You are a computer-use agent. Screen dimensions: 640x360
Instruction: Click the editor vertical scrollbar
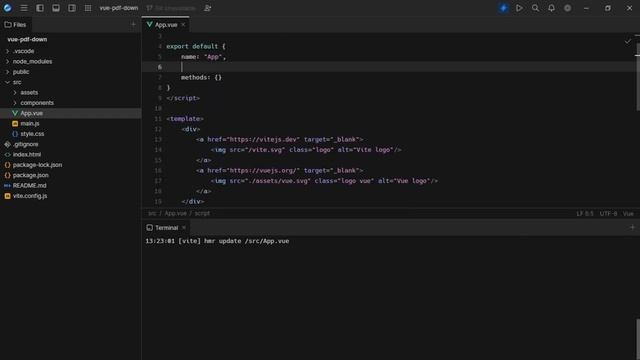pos(638,77)
